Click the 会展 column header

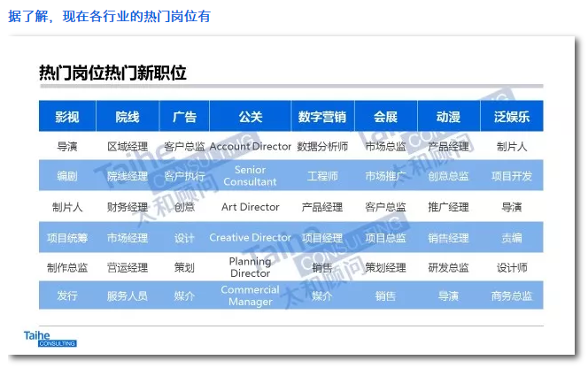[x=385, y=117]
